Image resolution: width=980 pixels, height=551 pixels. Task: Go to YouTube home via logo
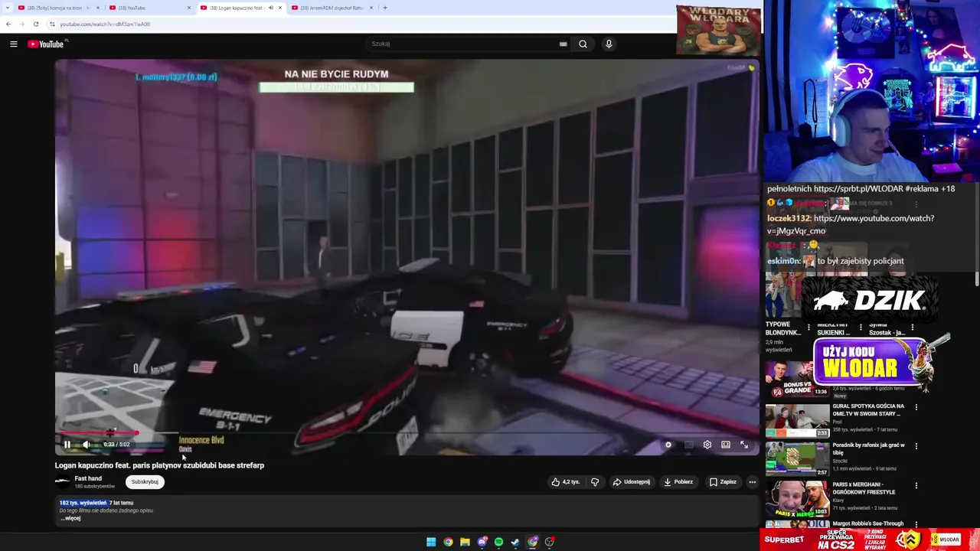pyautogui.click(x=47, y=44)
